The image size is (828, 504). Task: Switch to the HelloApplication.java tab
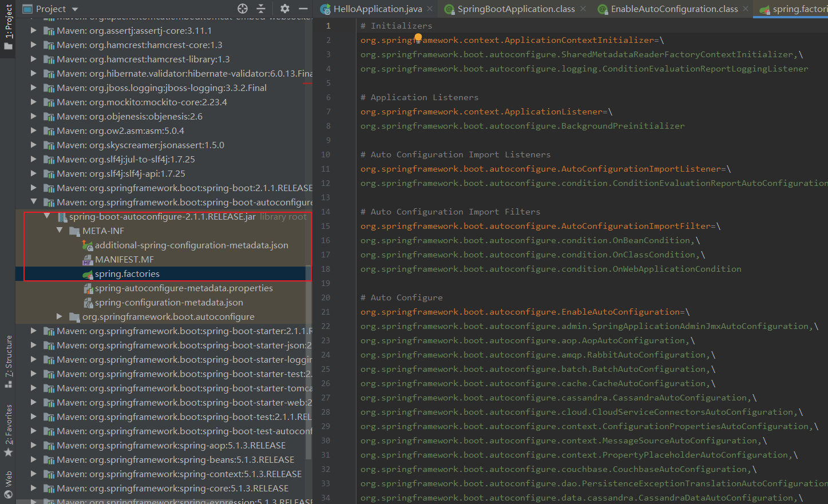[377, 9]
